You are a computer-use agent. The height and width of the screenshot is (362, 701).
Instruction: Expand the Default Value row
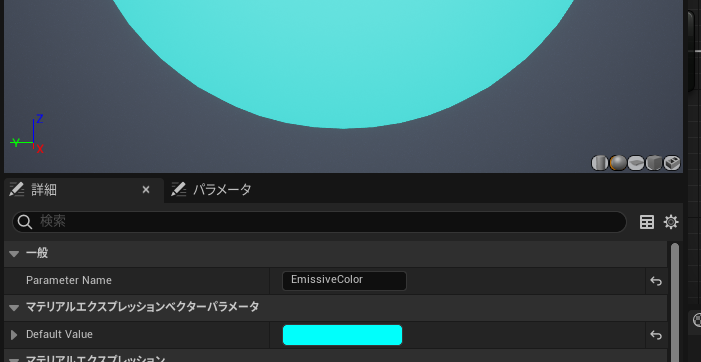14,335
